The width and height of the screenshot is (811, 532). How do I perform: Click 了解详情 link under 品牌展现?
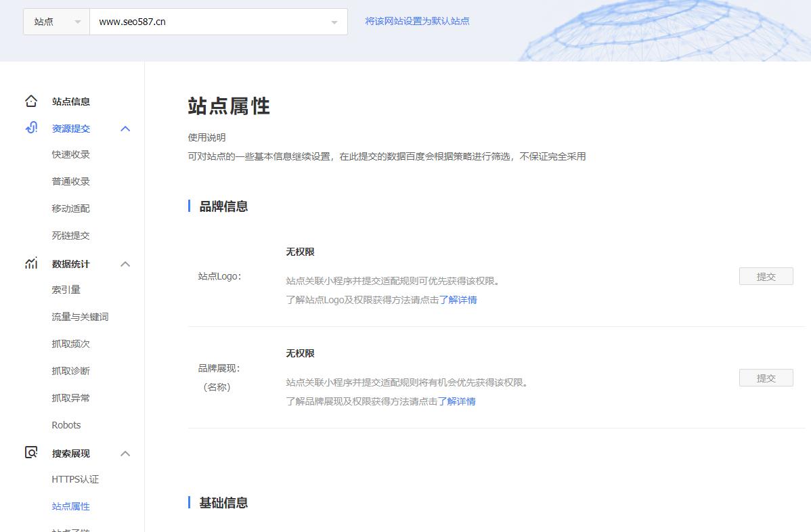point(459,401)
